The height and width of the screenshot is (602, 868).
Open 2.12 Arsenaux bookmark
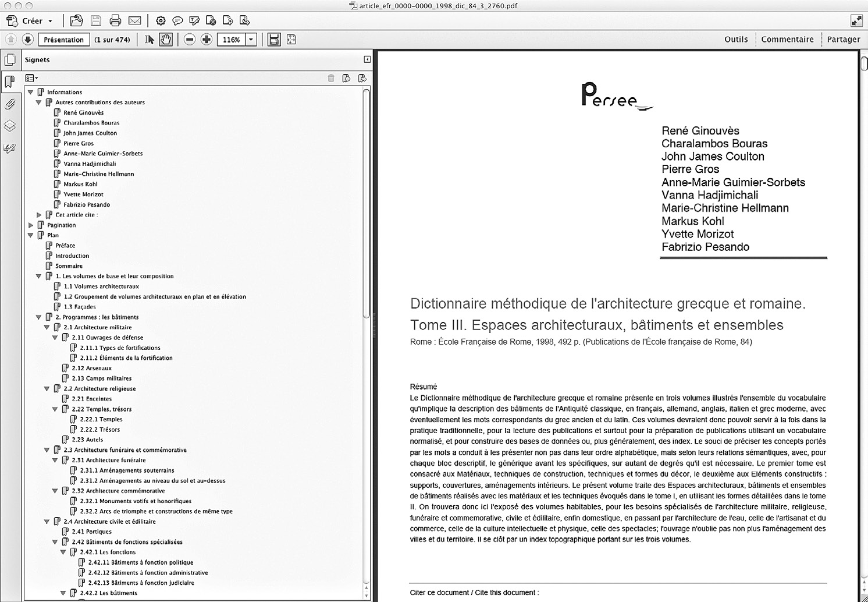[x=92, y=368]
